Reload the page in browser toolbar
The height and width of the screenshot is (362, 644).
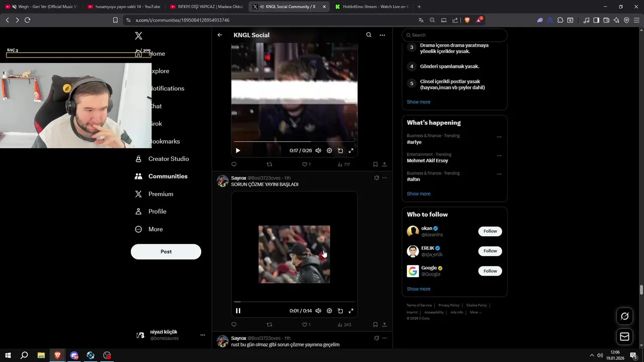(x=27, y=20)
